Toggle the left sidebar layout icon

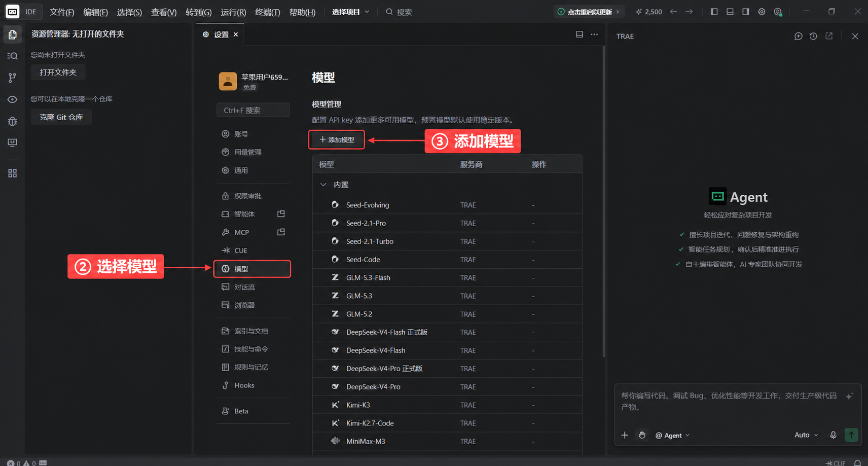(714, 12)
